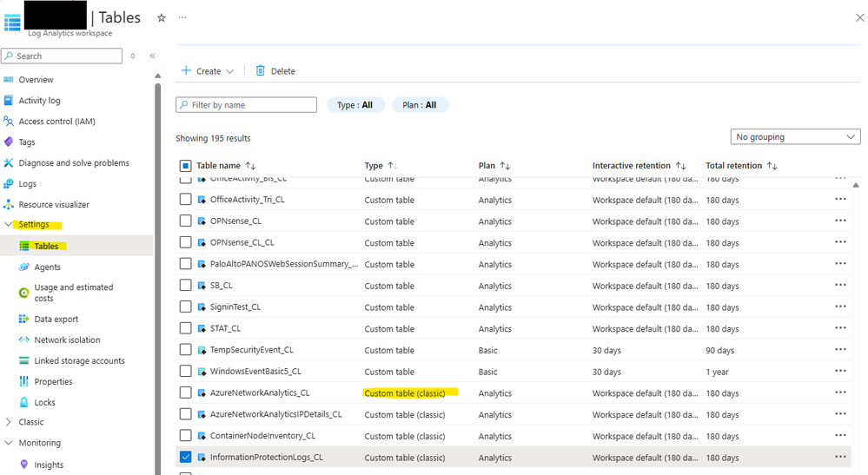Viewport: 868px width, 475px height.
Task: Check the OPNsense_CL table checkbox
Action: [186, 221]
